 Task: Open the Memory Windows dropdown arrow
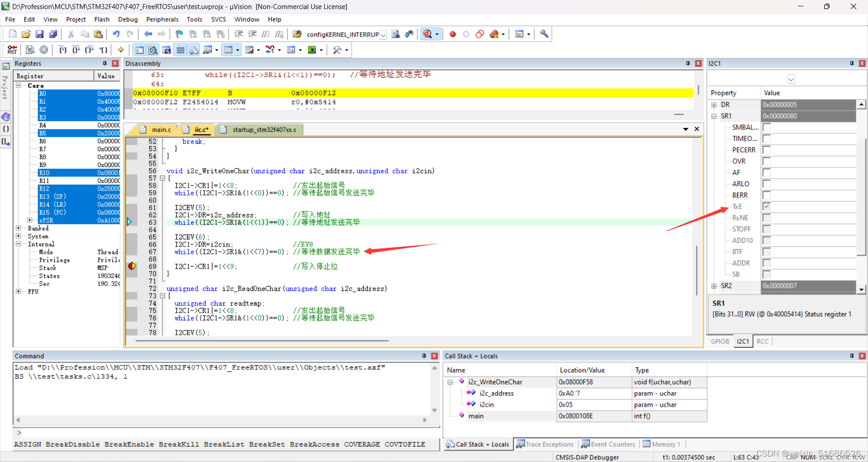[237, 50]
